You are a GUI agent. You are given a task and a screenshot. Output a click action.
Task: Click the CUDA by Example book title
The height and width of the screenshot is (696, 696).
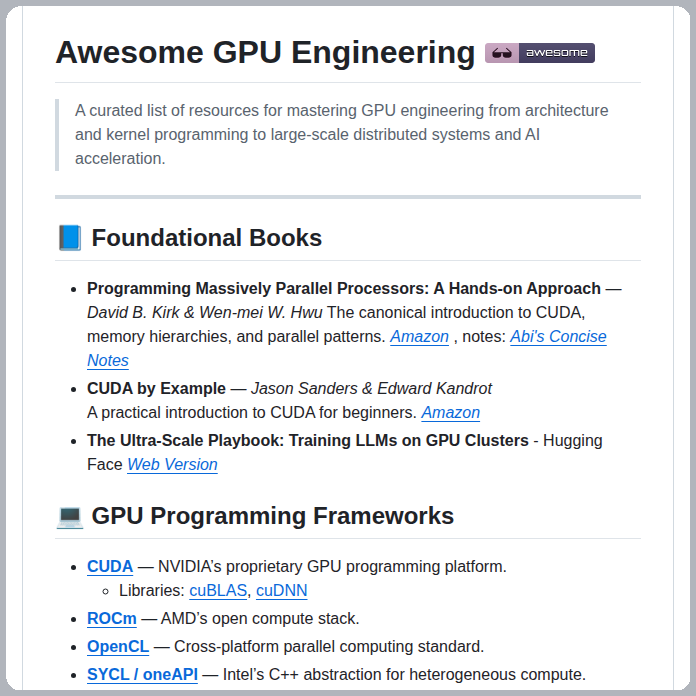click(156, 388)
